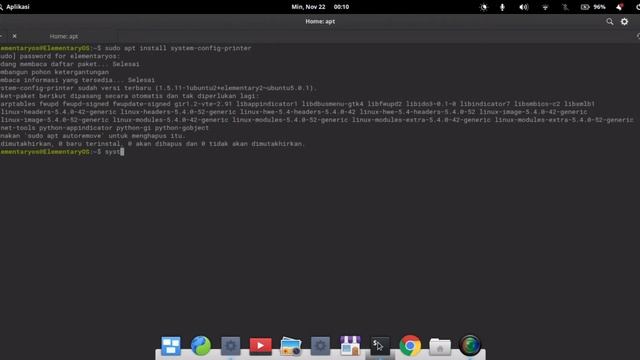Click 'sudo apt install system-config-printer' command text

[x=178, y=48]
